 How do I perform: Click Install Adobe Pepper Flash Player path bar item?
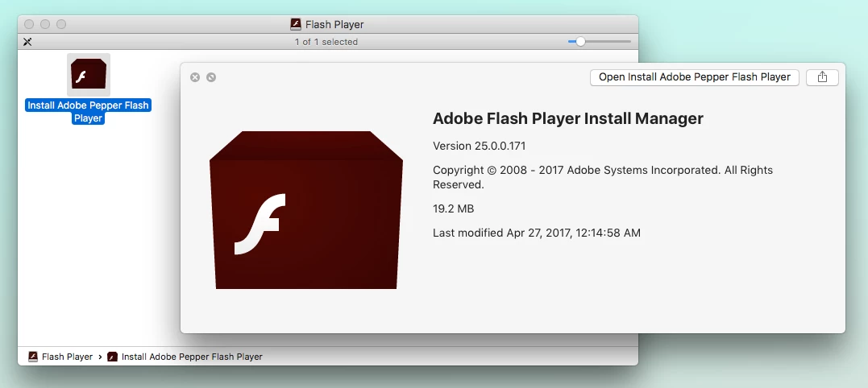point(185,357)
